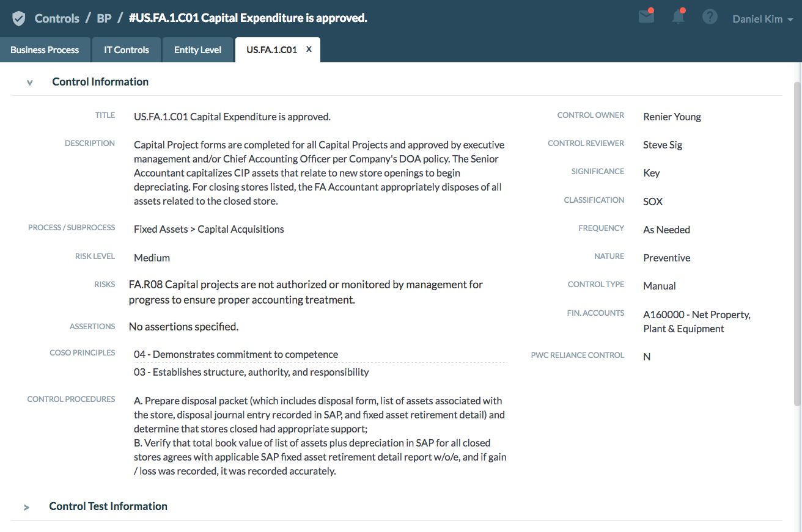The height and width of the screenshot is (532, 802).
Task: Open the mail messages icon
Action: click(646, 17)
